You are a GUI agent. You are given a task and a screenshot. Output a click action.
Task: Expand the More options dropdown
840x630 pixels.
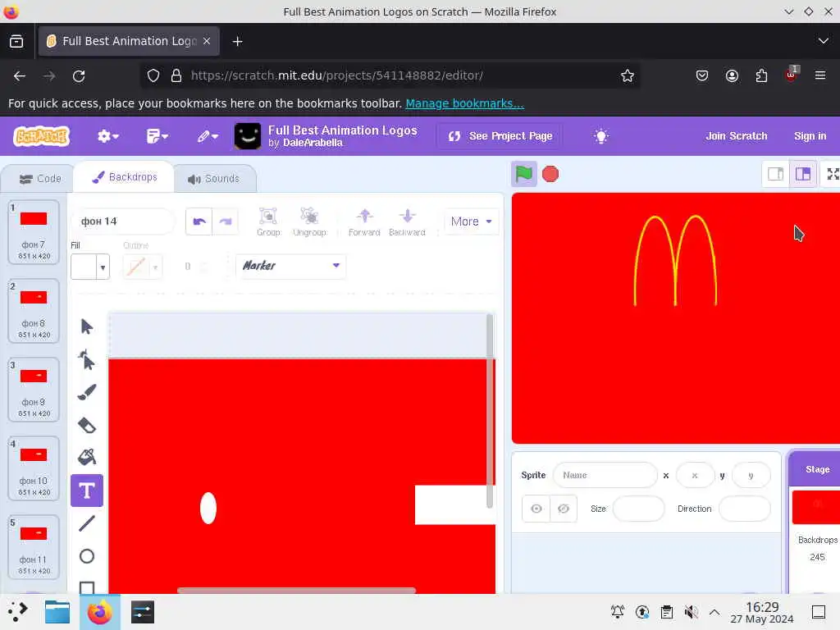coord(471,221)
